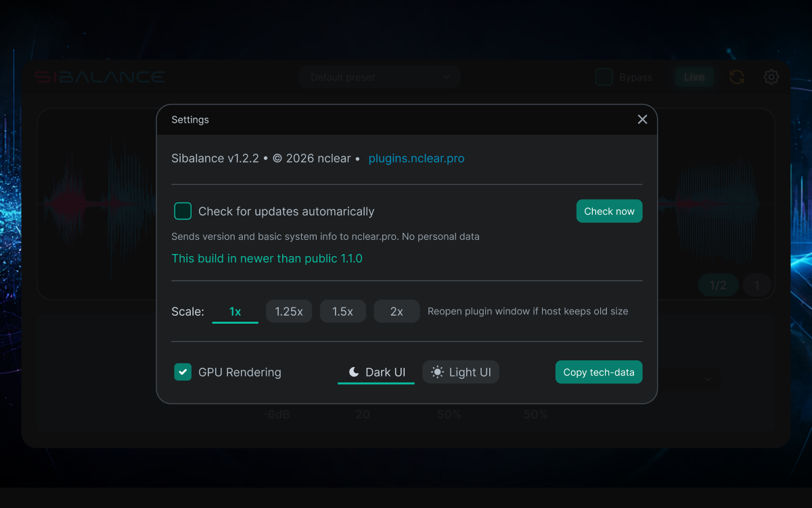Select the 1/2 zoom button on waveform

coord(718,285)
